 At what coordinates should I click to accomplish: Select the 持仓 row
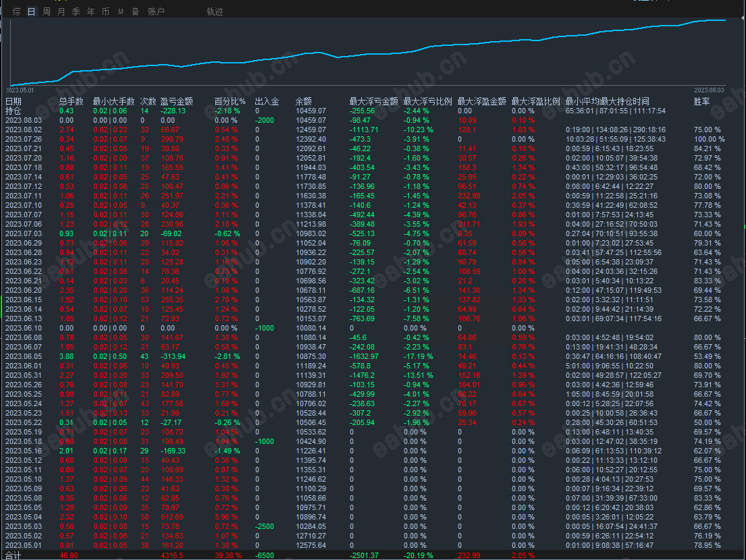click(13, 111)
